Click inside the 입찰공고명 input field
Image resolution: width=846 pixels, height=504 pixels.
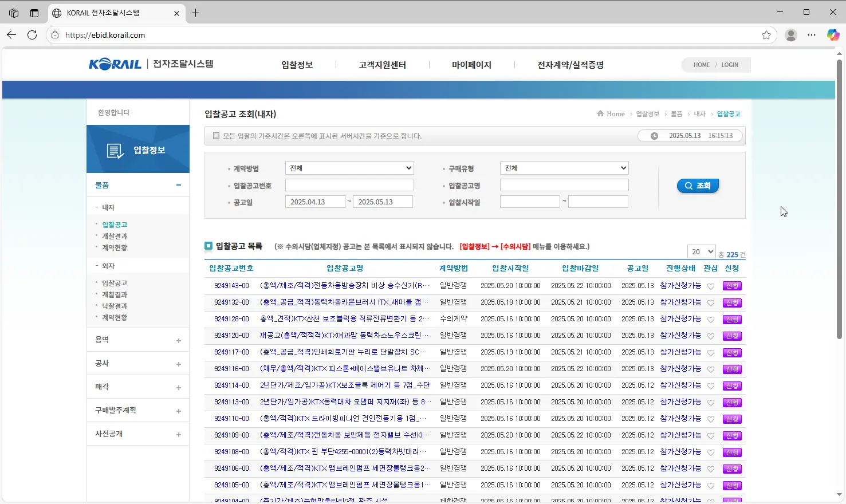coord(564,184)
